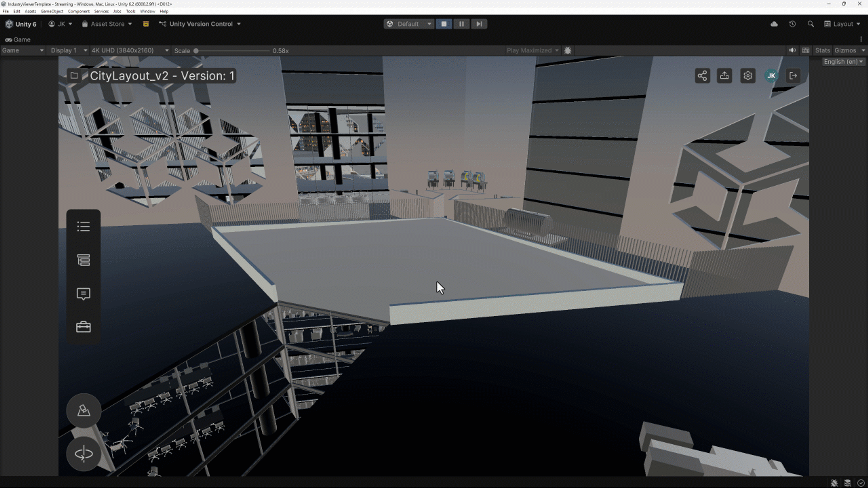This screenshot has height=488, width=868.
Task: Select the measure tool round button
Action: tap(83, 410)
